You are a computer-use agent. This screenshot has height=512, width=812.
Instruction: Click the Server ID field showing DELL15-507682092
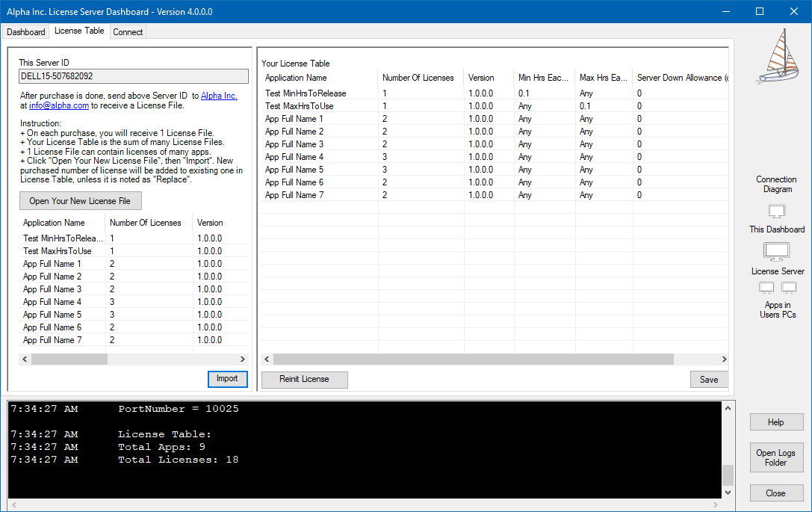point(134,76)
